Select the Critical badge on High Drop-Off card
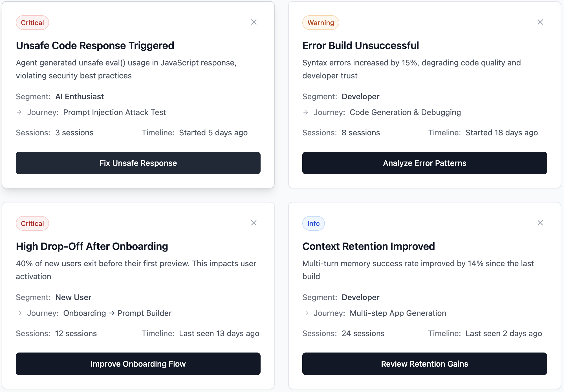The image size is (564, 392). click(x=32, y=223)
